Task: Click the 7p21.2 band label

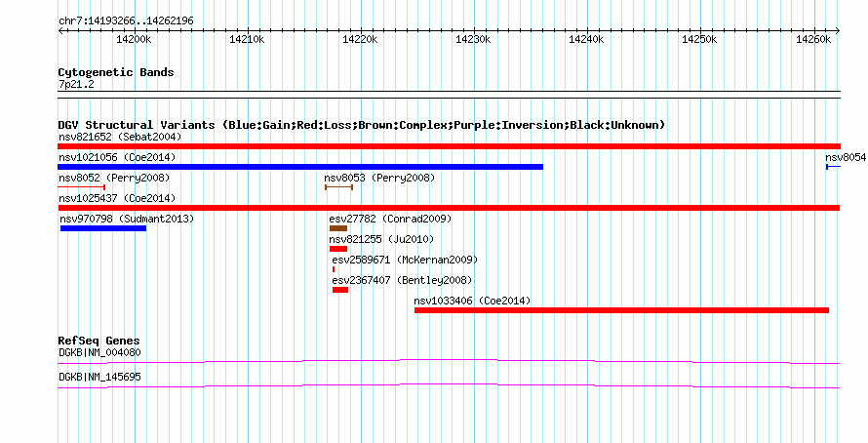Action: coord(76,85)
